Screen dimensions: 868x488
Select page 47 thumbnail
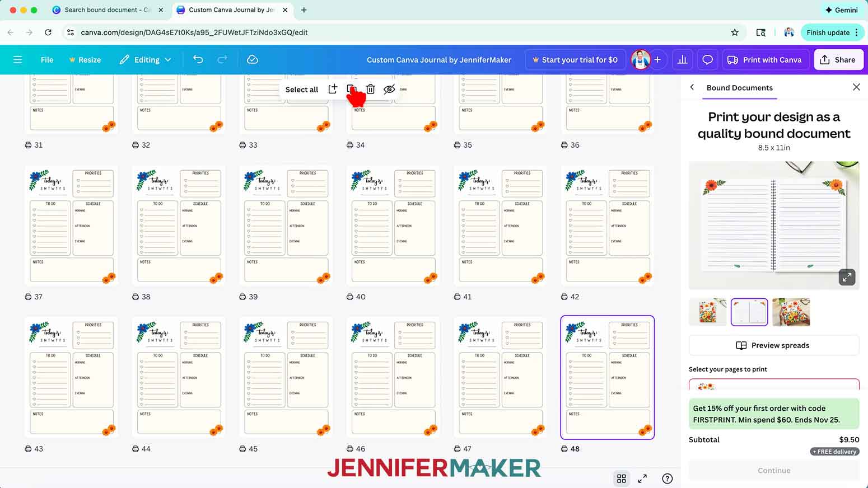(500, 377)
